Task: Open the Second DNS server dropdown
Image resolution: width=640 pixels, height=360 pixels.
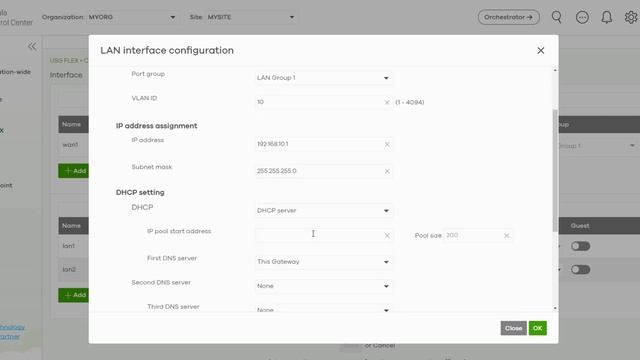Action: click(323, 286)
